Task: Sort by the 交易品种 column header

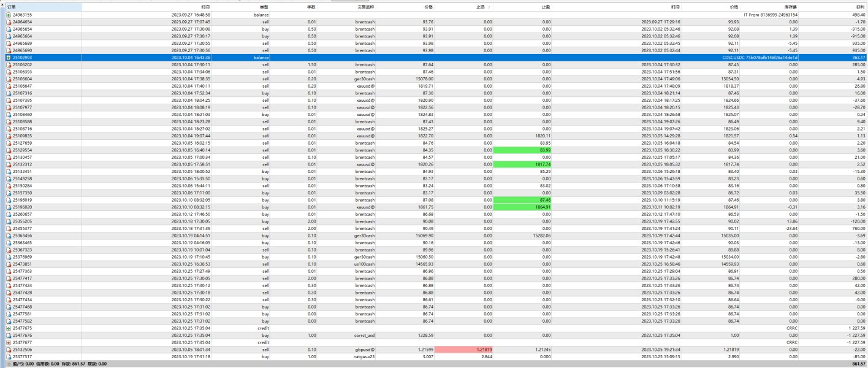Action: pyautogui.click(x=365, y=7)
